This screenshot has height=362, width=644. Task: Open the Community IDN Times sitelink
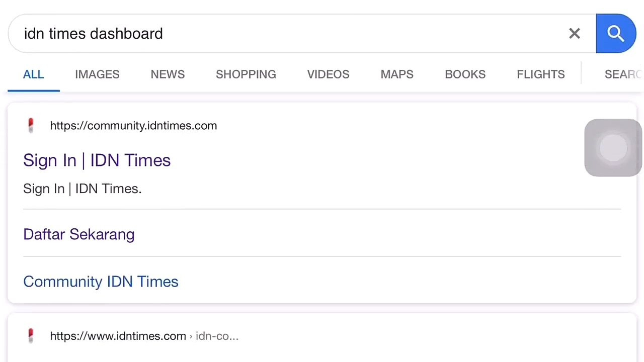click(101, 282)
